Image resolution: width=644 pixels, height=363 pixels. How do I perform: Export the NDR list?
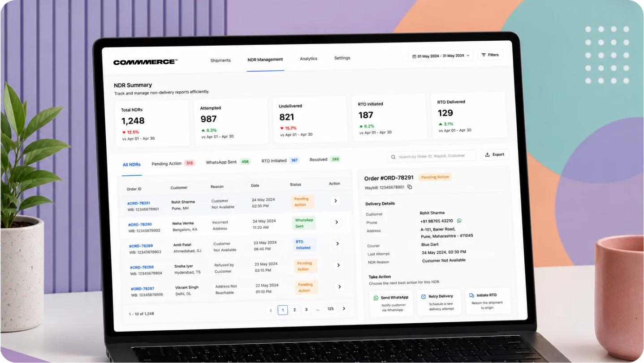point(495,154)
